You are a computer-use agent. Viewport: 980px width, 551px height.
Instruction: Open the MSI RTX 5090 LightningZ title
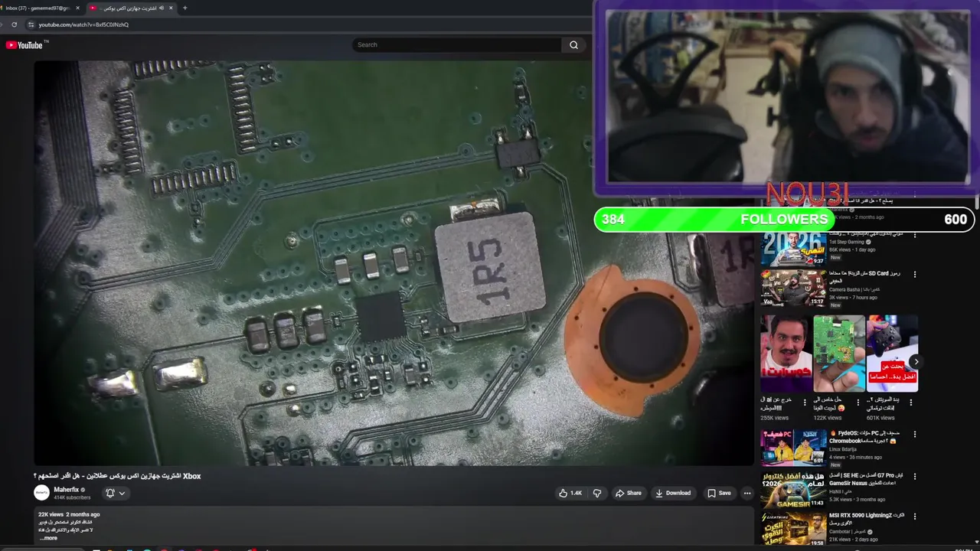coord(867,520)
